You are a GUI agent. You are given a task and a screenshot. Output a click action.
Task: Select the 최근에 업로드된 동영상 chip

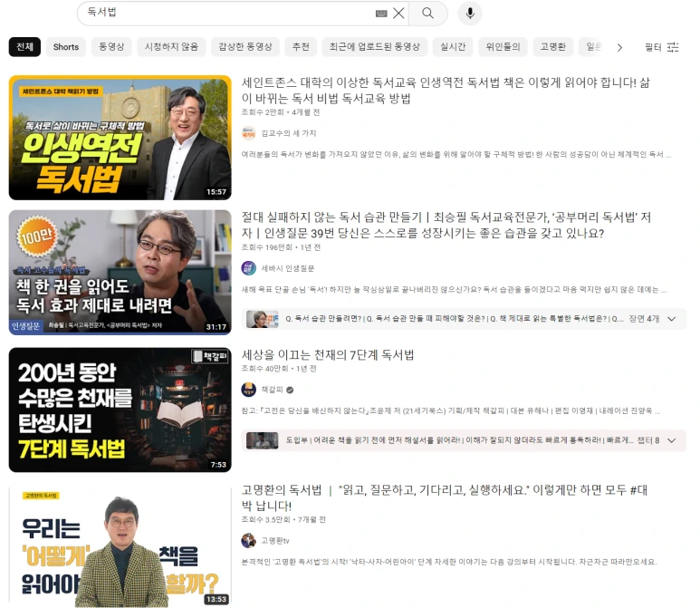[375, 47]
